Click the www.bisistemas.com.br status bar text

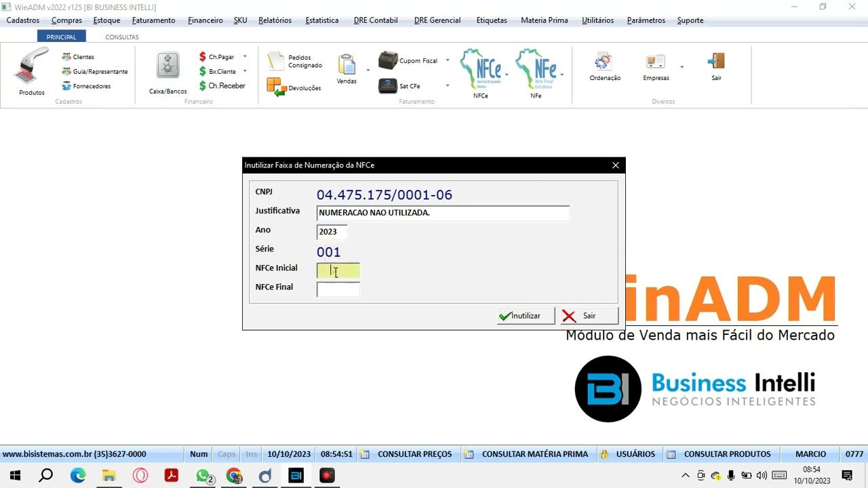pyautogui.click(x=74, y=454)
